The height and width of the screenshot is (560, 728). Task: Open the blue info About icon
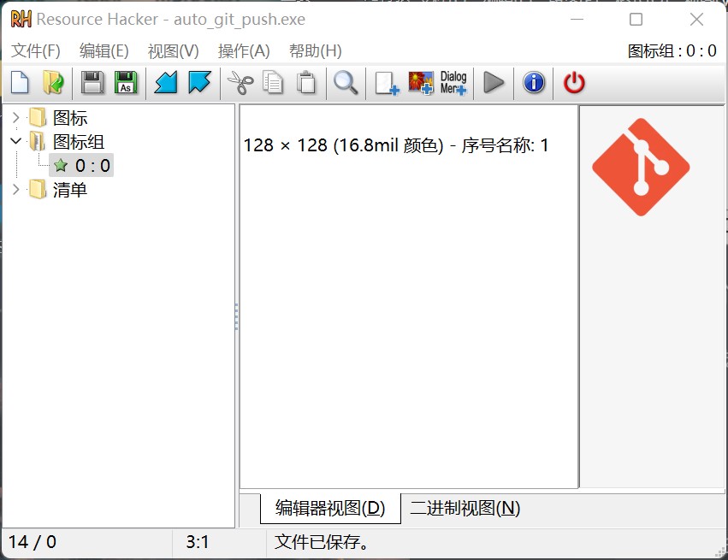point(534,83)
